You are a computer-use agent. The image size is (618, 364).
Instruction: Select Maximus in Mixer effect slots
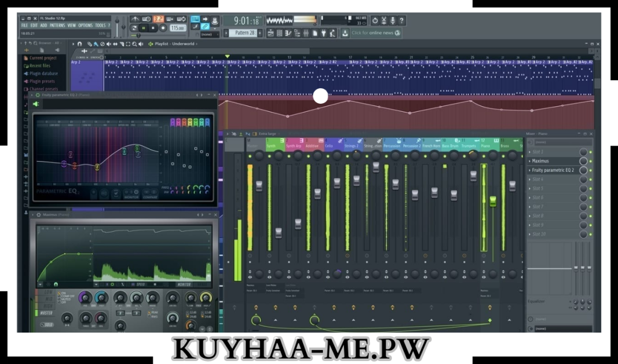click(x=554, y=161)
